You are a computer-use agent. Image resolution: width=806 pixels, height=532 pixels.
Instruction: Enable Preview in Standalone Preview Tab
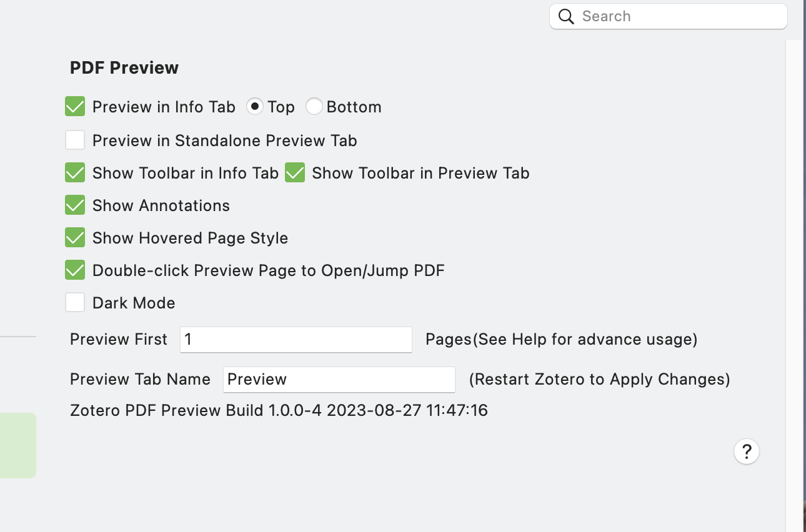point(74,140)
